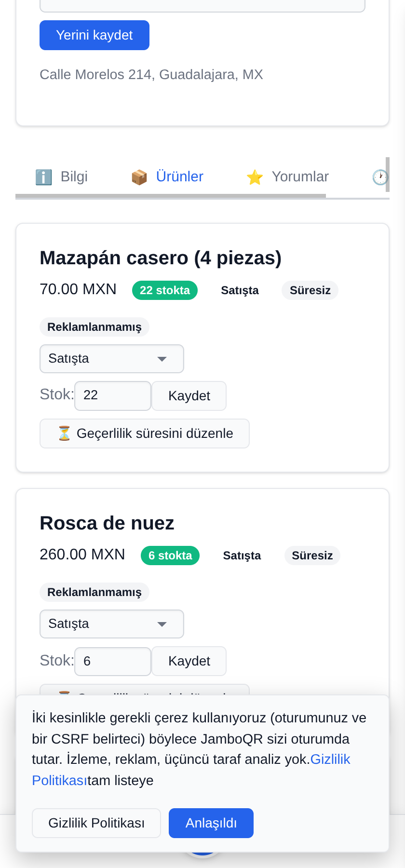Open the Mazapán casero status dropdown
Viewport: 405px width, 868px height.
point(112,359)
